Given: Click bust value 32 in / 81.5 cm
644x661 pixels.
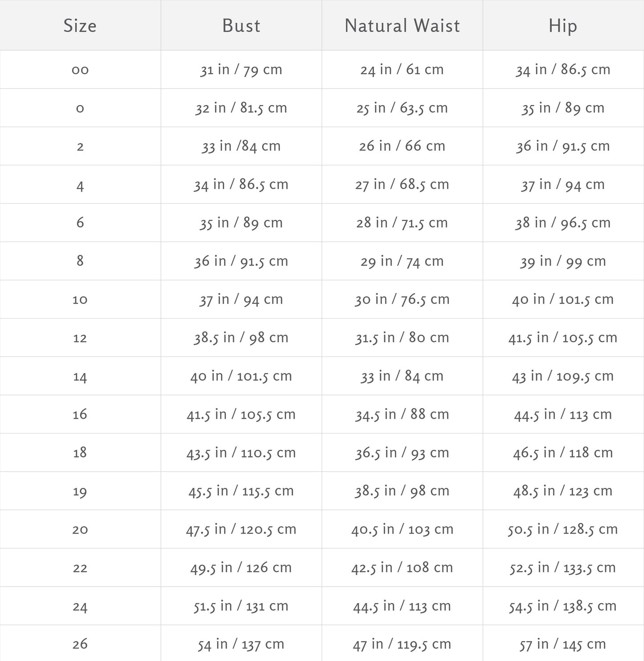Looking at the screenshot, I should (x=241, y=108).
